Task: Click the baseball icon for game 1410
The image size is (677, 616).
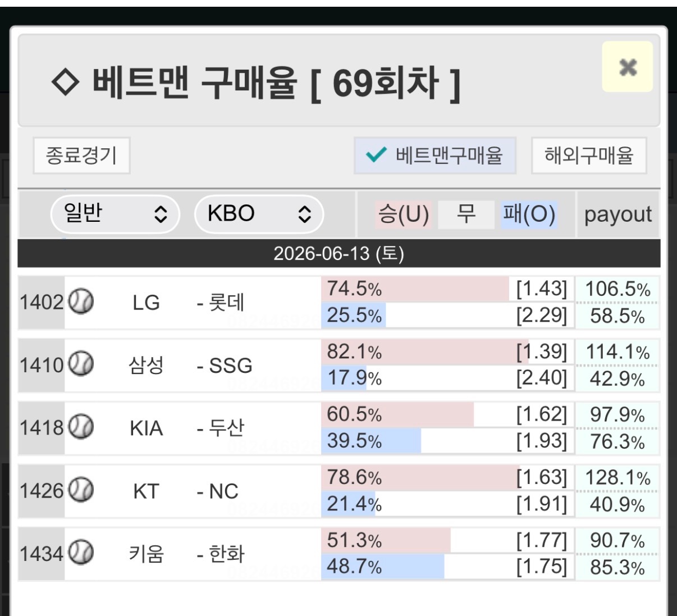Action: click(x=81, y=365)
